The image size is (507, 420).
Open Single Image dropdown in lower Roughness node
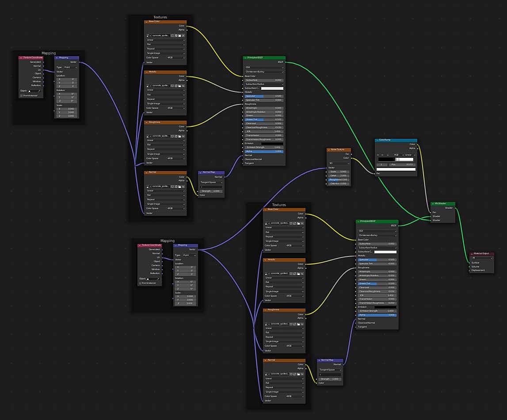(x=284, y=341)
